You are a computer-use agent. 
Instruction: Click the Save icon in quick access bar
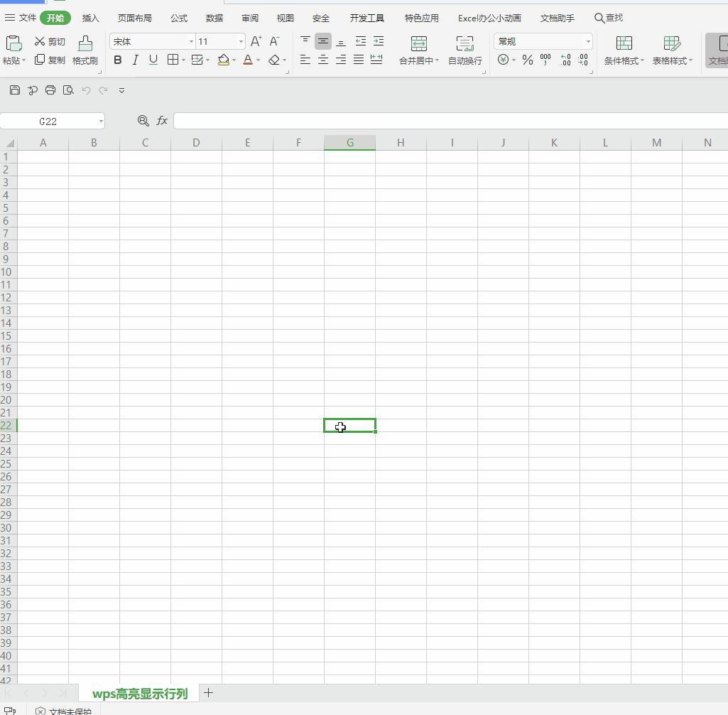pyautogui.click(x=15, y=90)
